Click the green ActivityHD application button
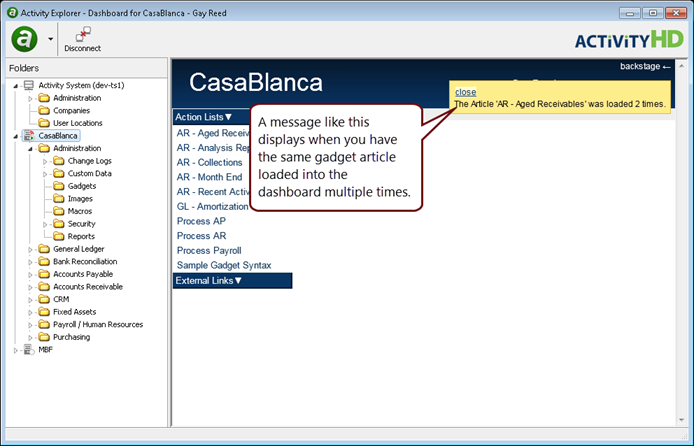The image size is (694, 446). pos(24,39)
